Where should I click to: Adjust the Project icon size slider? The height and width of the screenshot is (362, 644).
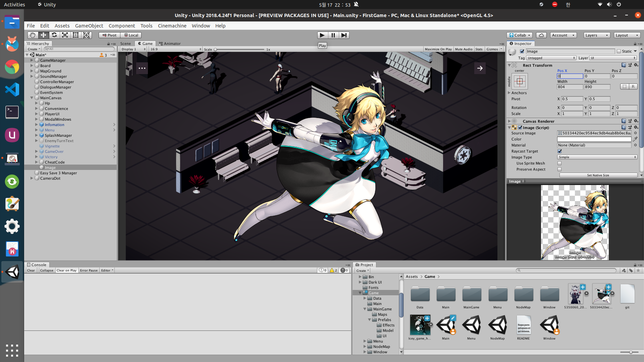[x=629, y=352]
